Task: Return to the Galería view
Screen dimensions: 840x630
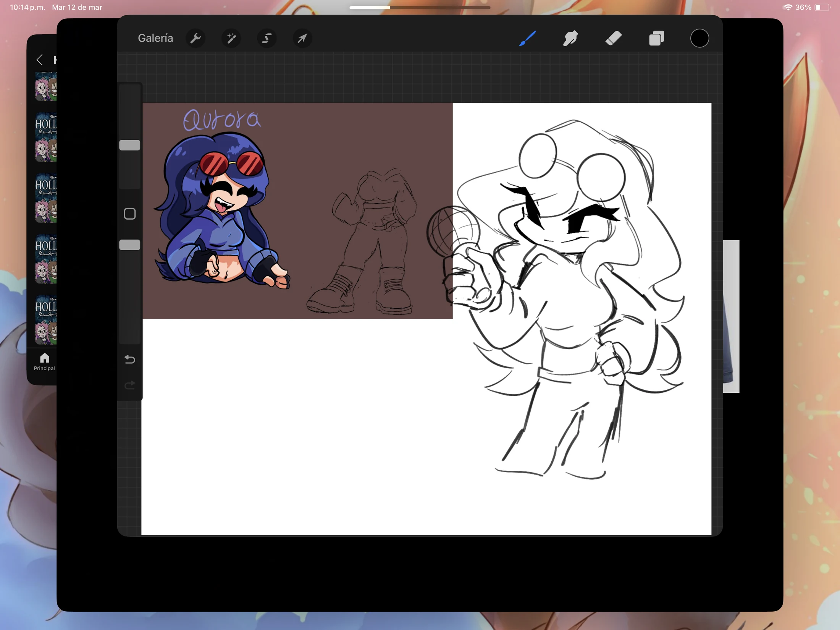Action: (x=155, y=38)
